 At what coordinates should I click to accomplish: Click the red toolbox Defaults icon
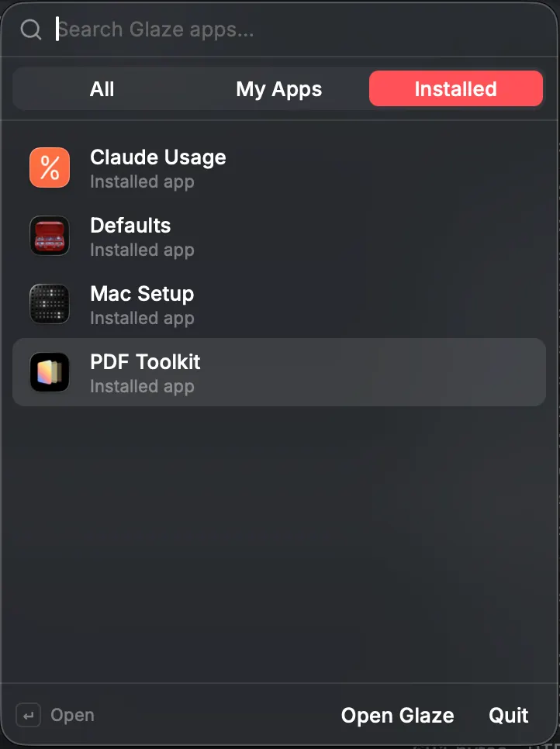click(50, 236)
